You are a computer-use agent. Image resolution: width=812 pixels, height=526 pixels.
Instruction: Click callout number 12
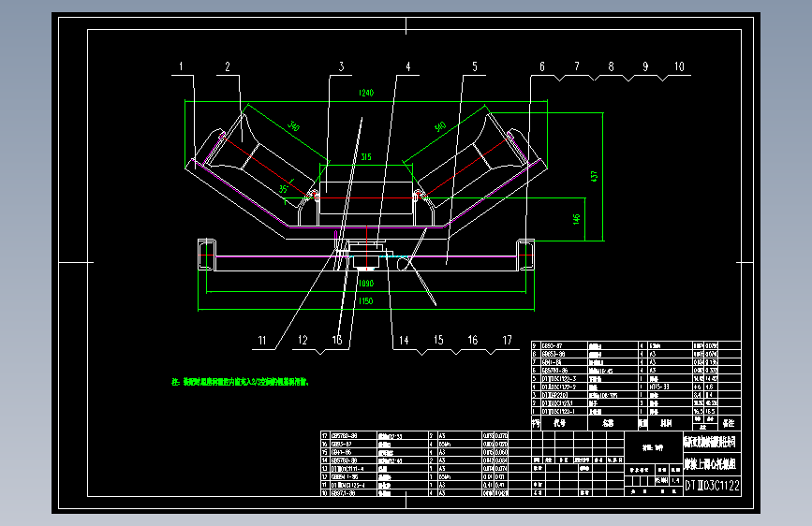[303, 340]
